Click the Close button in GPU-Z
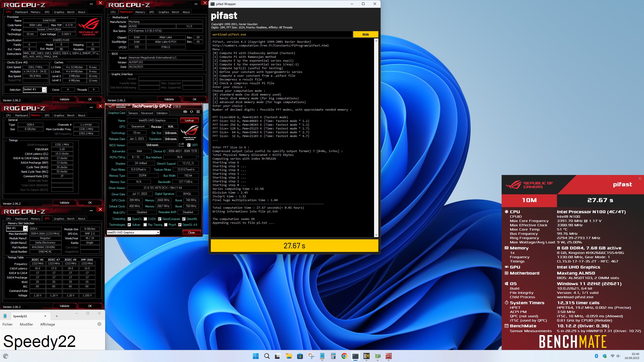Image resolution: width=644 pixels, height=362 pixels. tap(191, 233)
